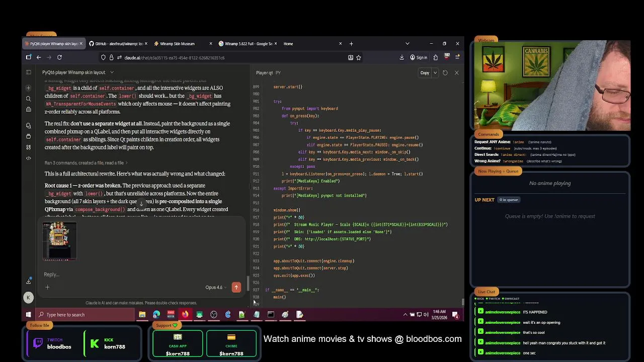Open the Opus 4.6 model selector
The height and width of the screenshot is (362, 644).
point(215,288)
